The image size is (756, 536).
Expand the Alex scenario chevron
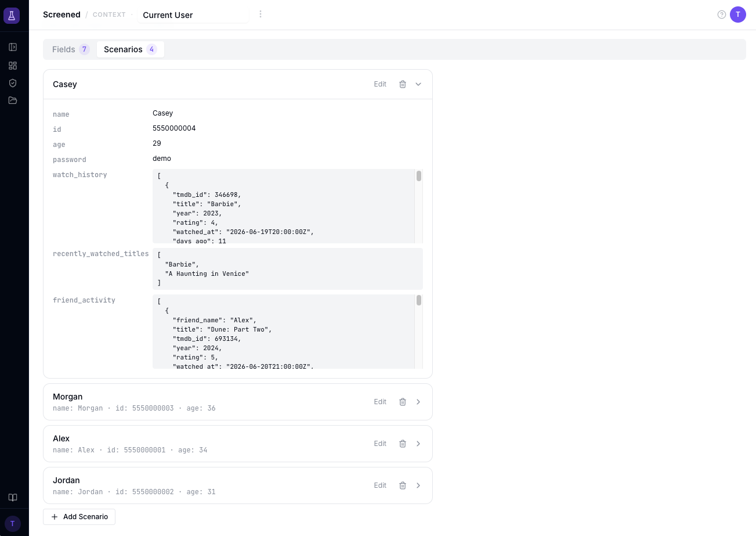point(418,444)
